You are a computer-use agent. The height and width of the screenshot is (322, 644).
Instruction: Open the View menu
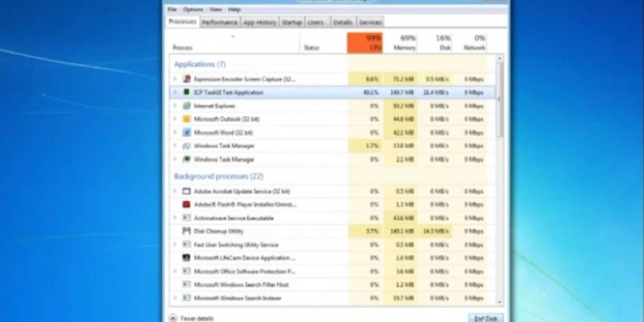[x=216, y=10]
